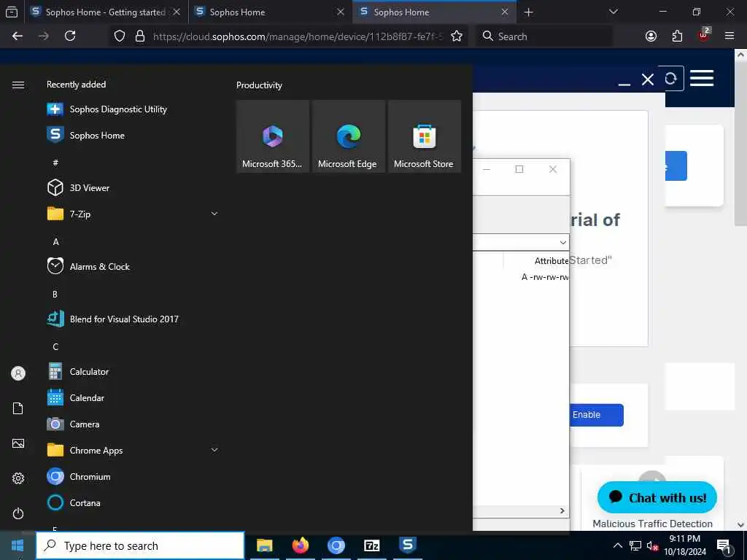Viewport: 747px width, 560px height.
Task: Reload the current page
Action: click(70, 36)
